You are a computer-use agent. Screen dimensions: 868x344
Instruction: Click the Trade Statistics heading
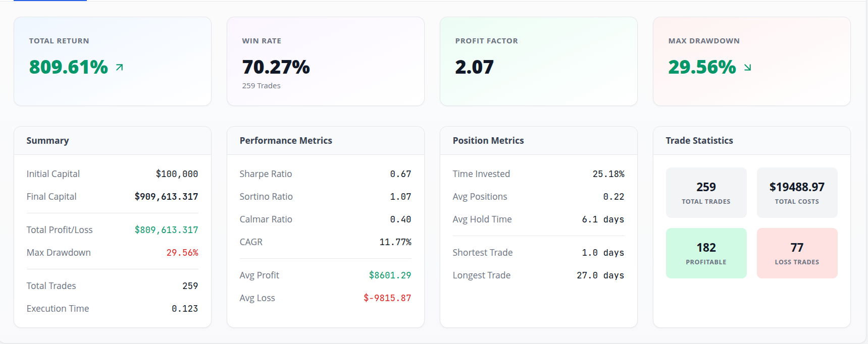click(699, 141)
